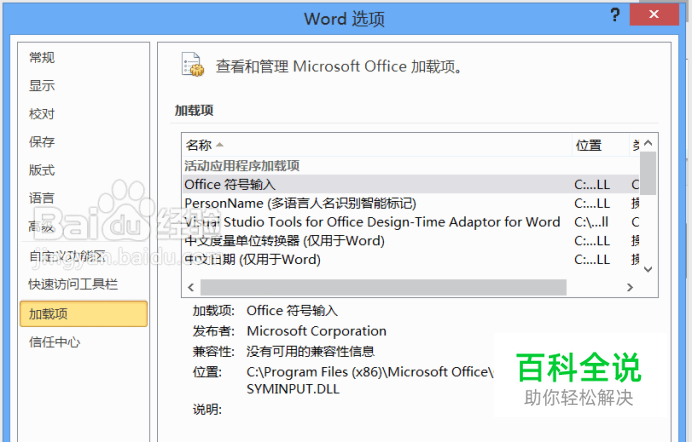Select the PersonName add-in row

pyautogui.click(x=411, y=203)
